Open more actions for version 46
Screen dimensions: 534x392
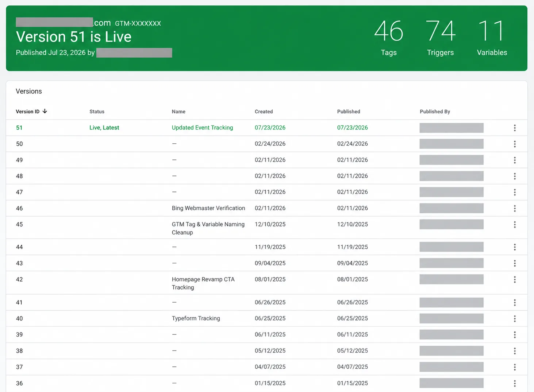pos(515,208)
